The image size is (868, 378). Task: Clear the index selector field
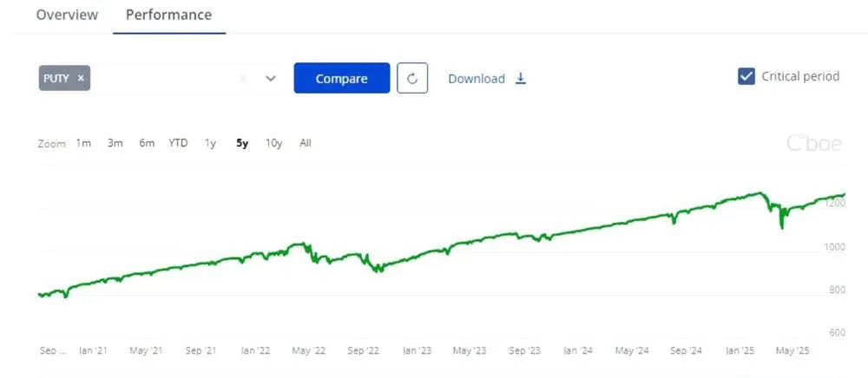(243, 78)
